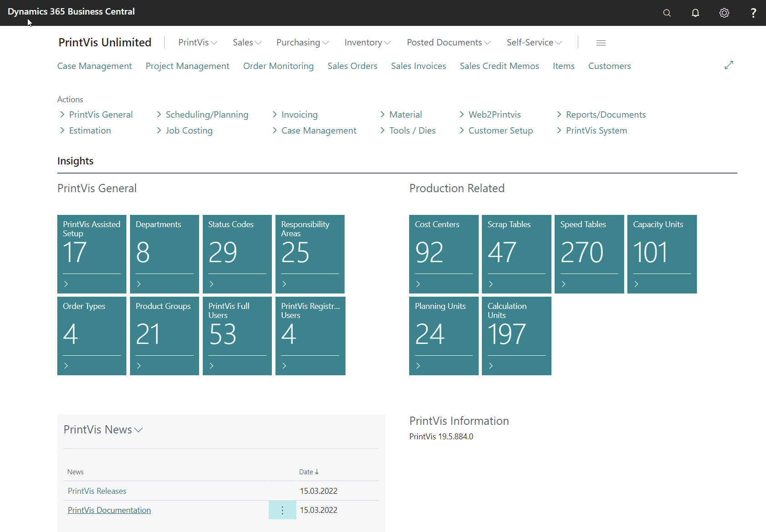The image size is (766, 532).
Task: Open the PrintVis Documentation news link
Action: 109,510
